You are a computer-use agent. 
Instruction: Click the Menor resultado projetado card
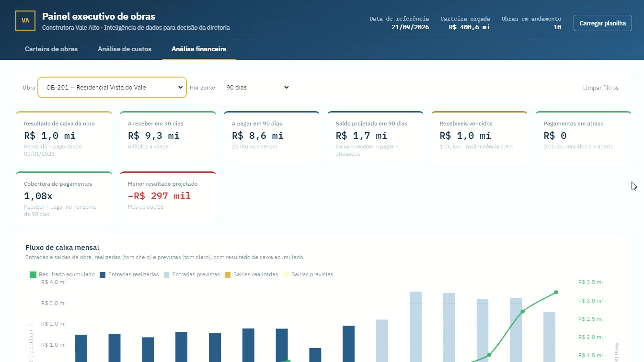click(x=168, y=198)
